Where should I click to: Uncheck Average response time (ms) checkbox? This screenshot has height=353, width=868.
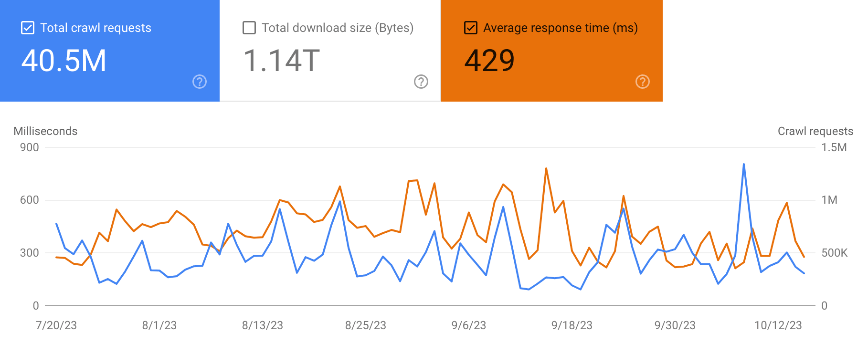tap(471, 28)
